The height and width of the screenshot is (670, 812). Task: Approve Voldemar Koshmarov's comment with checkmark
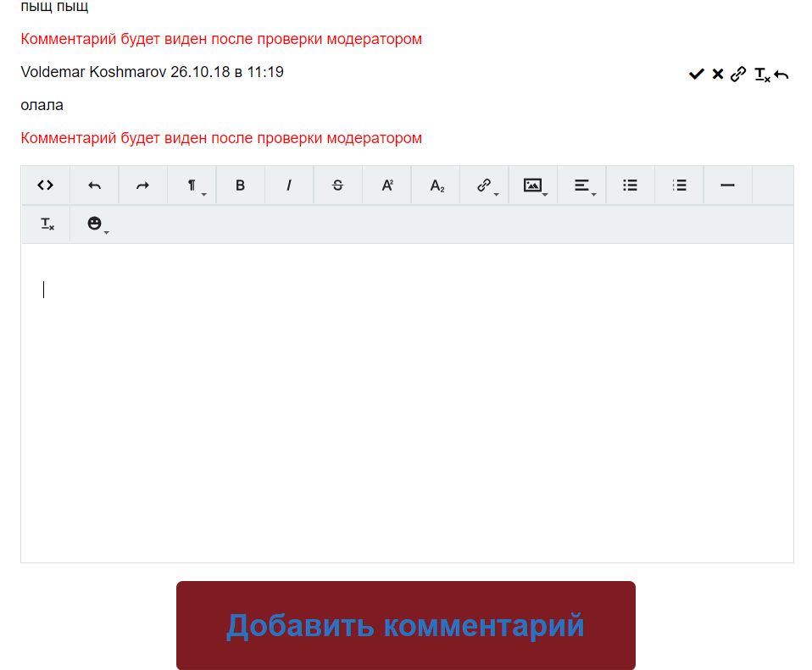(696, 75)
